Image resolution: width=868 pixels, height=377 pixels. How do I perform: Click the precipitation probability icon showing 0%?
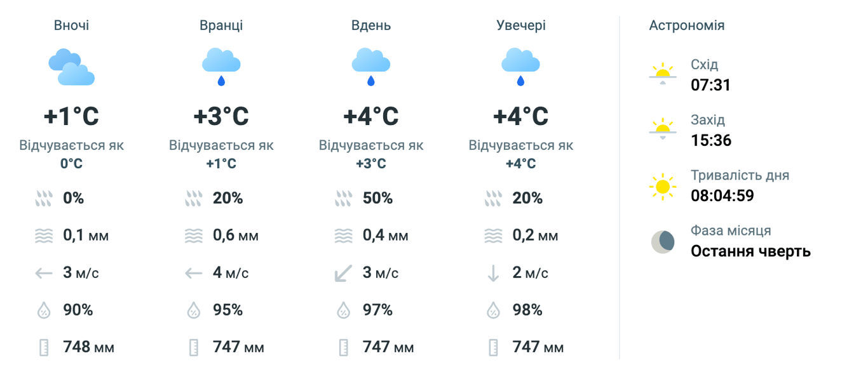(44, 198)
